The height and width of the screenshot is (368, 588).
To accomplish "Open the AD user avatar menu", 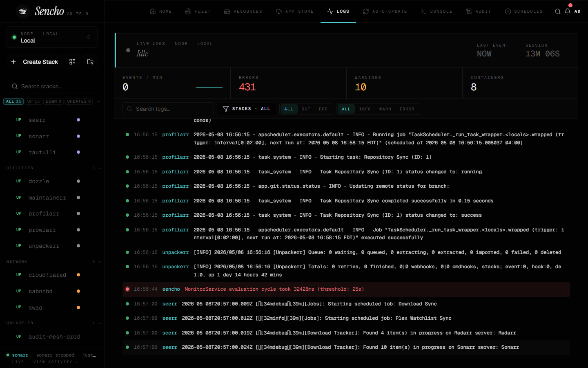I will pos(577,11).
